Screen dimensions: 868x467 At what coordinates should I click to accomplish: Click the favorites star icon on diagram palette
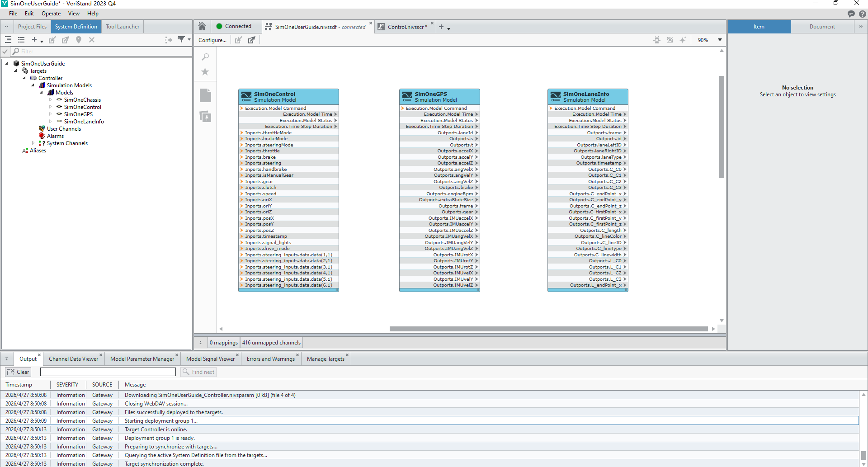(205, 71)
